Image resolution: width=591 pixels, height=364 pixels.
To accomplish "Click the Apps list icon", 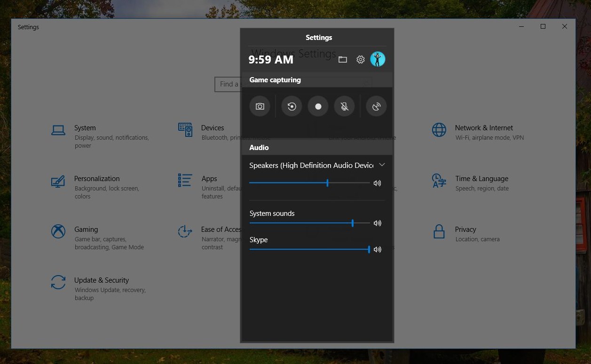I will pos(185,180).
